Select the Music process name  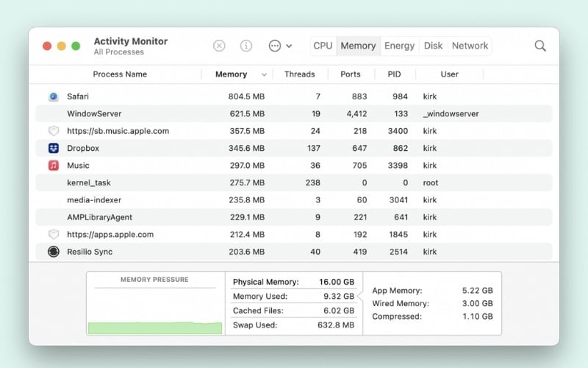pos(78,166)
